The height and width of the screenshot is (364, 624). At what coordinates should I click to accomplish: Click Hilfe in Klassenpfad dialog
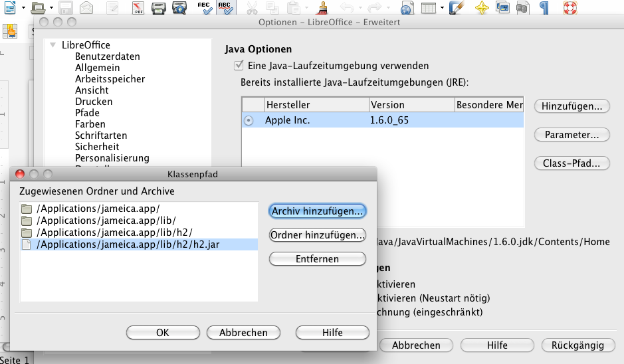(x=333, y=333)
